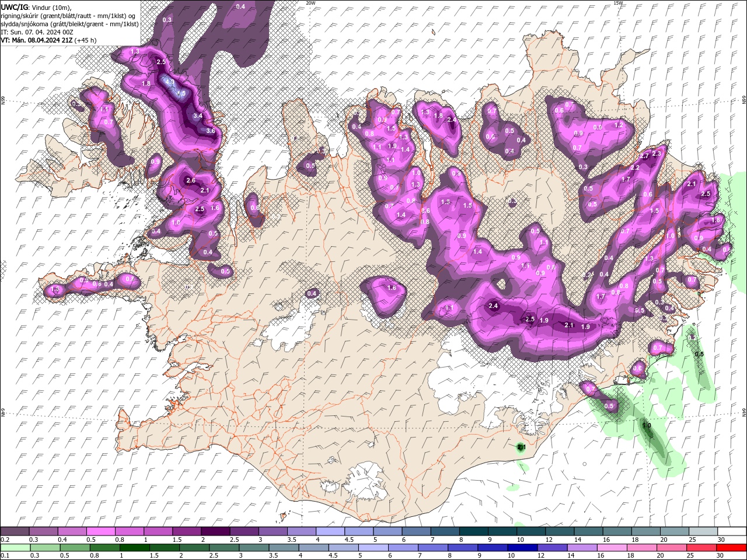Click the 'slydda/snjókoma' legend description line
This screenshot has width=747, height=560.
coord(69,23)
